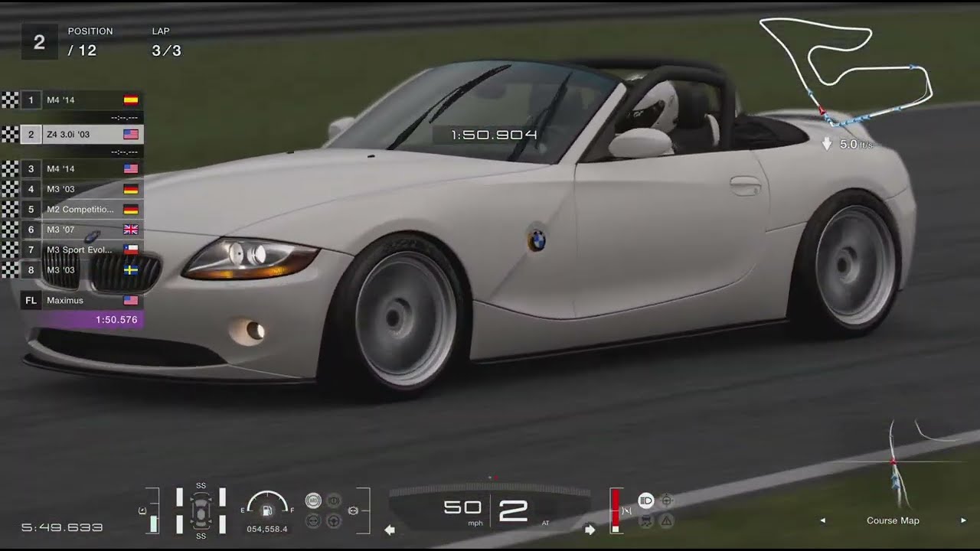Click the traction control indicator icon beside ABS
The width and height of the screenshot is (980, 551).
click(334, 500)
